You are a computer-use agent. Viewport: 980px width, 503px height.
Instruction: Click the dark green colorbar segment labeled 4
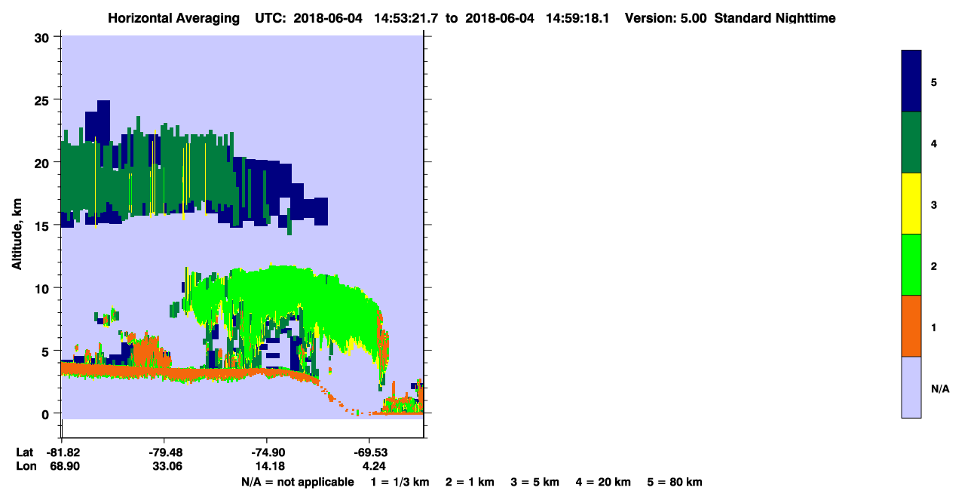[911, 143]
